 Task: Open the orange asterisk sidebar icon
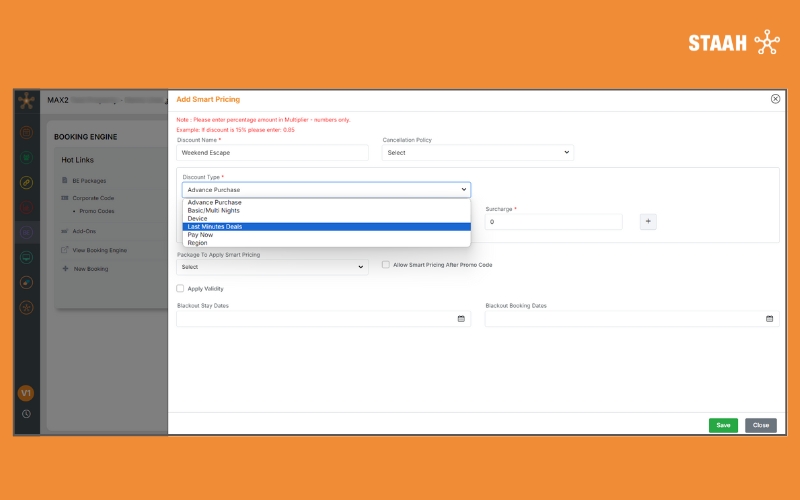click(27, 308)
